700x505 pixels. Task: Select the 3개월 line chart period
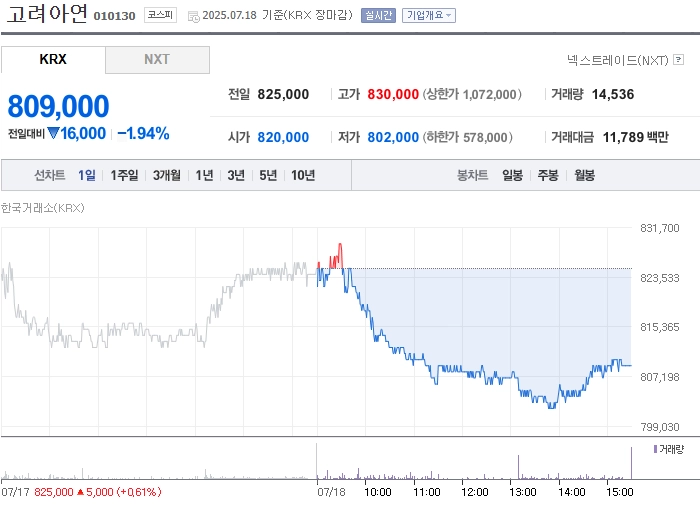(167, 175)
